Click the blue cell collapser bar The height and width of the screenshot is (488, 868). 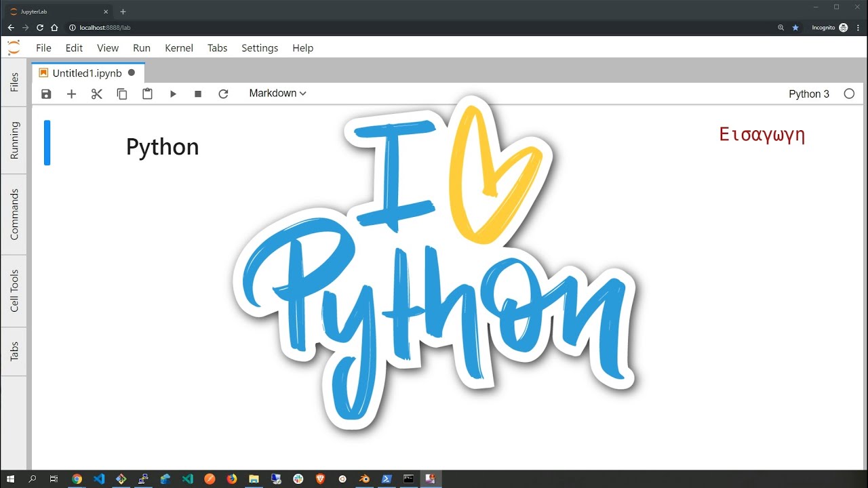[47, 142]
